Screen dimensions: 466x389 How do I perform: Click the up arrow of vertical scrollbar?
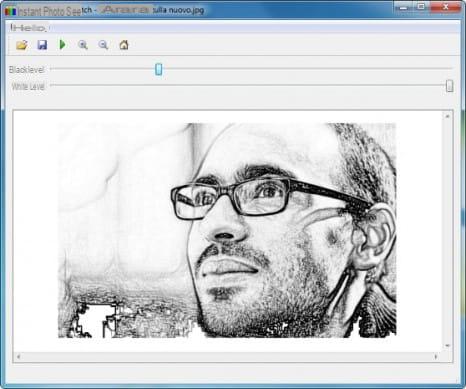(x=447, y=116)
